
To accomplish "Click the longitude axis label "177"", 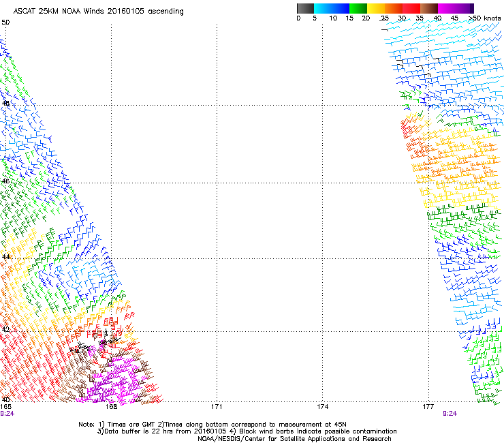I will point(428,407).
